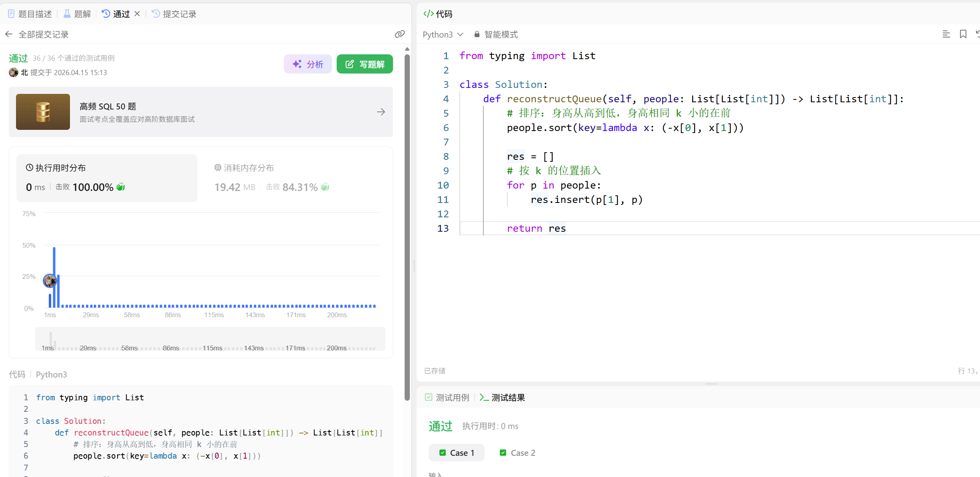
Task: Click the 分析 button
Action: tap(307, 64)
